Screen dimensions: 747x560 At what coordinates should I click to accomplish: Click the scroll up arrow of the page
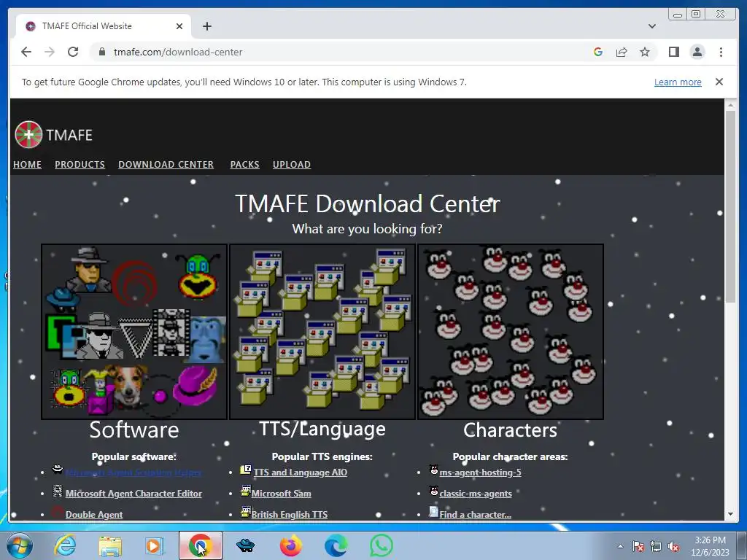(730, 105)
